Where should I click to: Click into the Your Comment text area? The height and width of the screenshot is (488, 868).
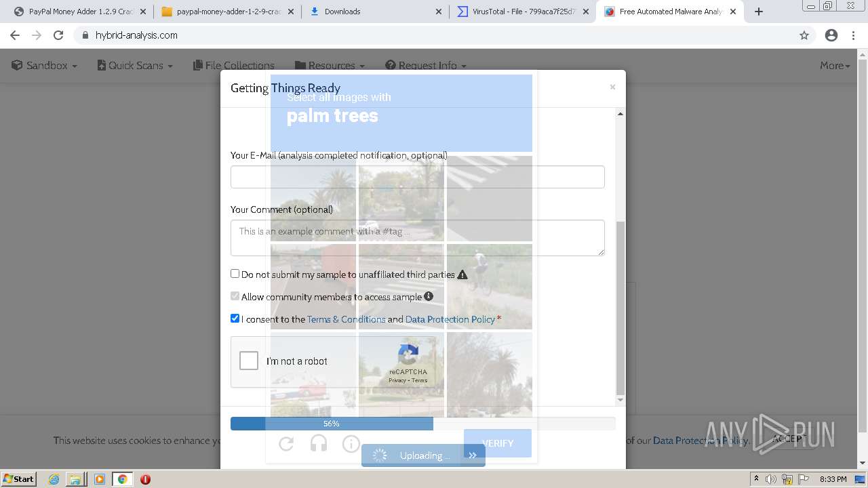(417, 238)
